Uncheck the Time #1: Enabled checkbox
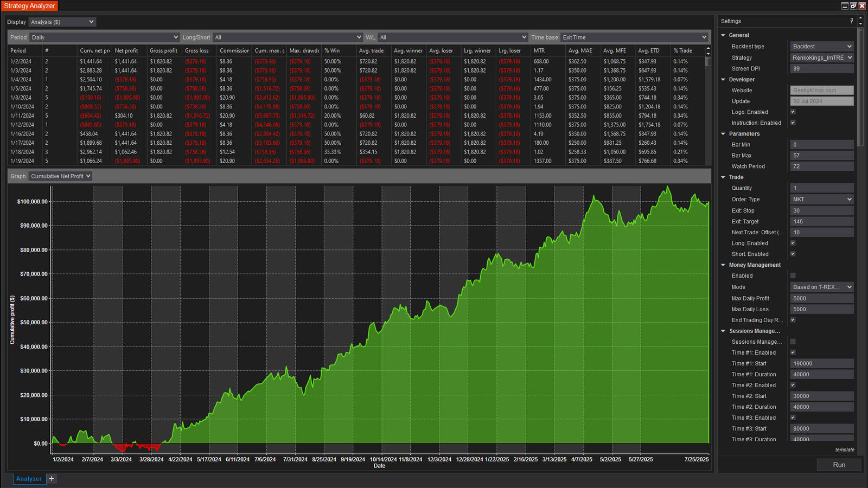The height and width of the screenshot is (488, 868). 793,352
